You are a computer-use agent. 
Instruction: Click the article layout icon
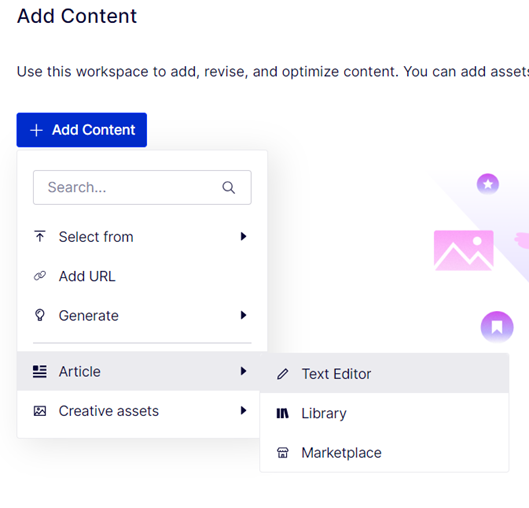(x=40, y=371)
